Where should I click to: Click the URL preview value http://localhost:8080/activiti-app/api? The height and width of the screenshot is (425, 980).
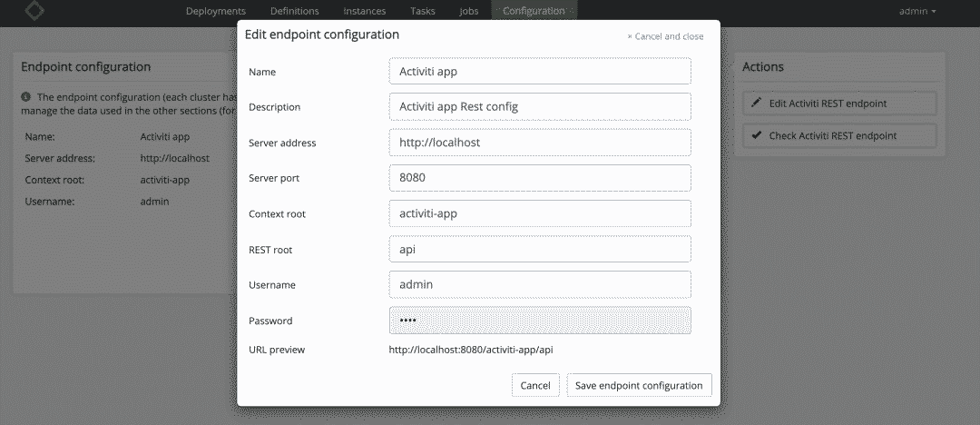coord(471,350)
